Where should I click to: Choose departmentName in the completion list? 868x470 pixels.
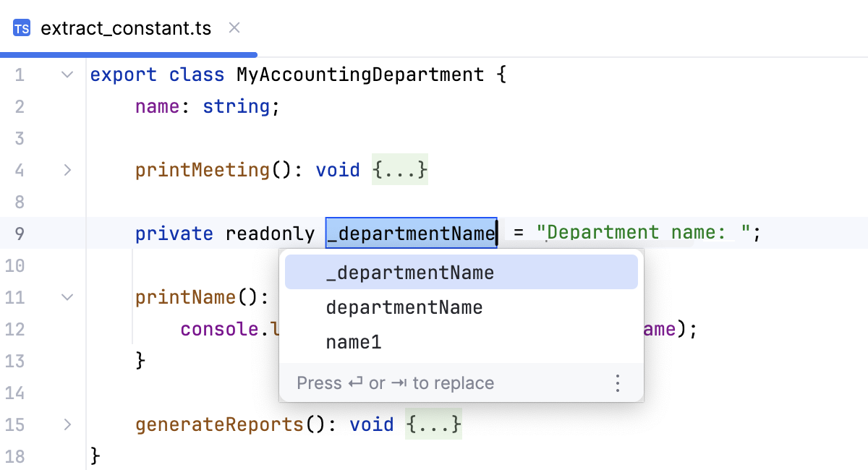coord(404,307)
